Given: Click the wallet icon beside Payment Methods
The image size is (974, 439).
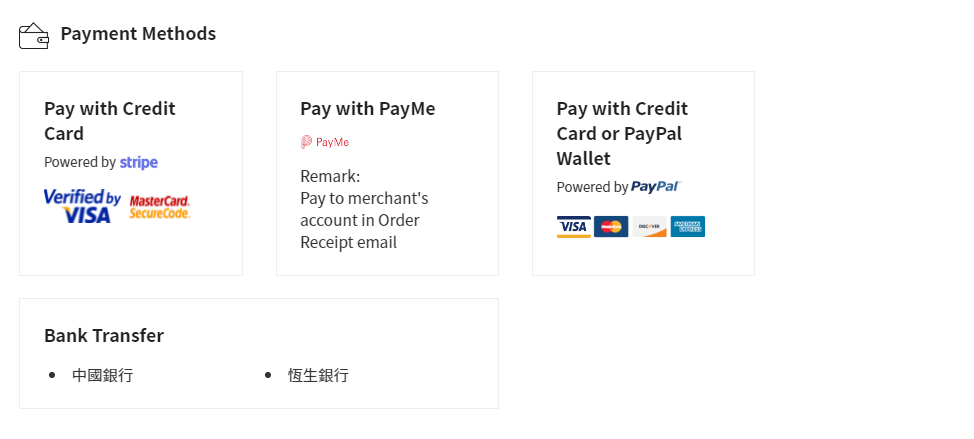Looking at the screenshot, I should pos(34,36).
